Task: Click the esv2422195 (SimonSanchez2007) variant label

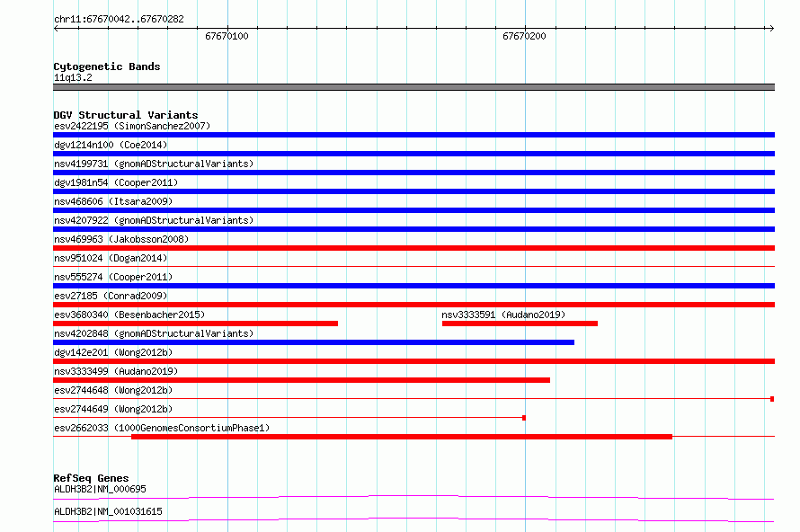Action: click(132, 126)
